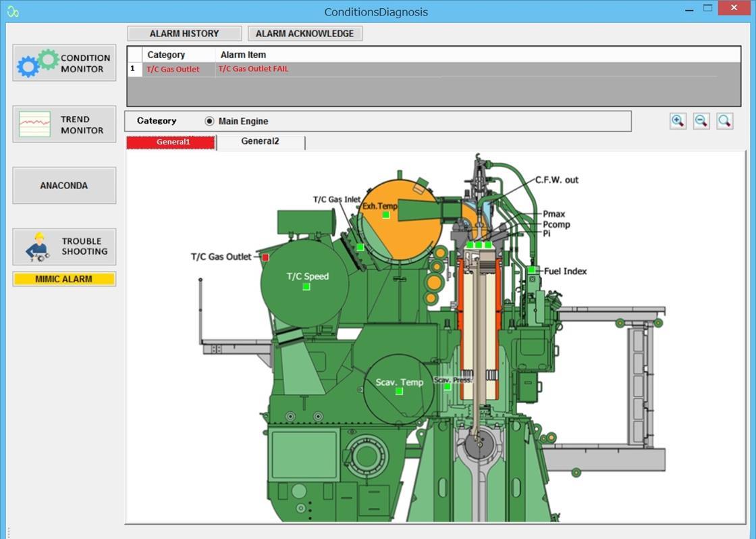756x539 pixels.
Task: Click the Scav. Temp indicator
Action: pos(400,392)
